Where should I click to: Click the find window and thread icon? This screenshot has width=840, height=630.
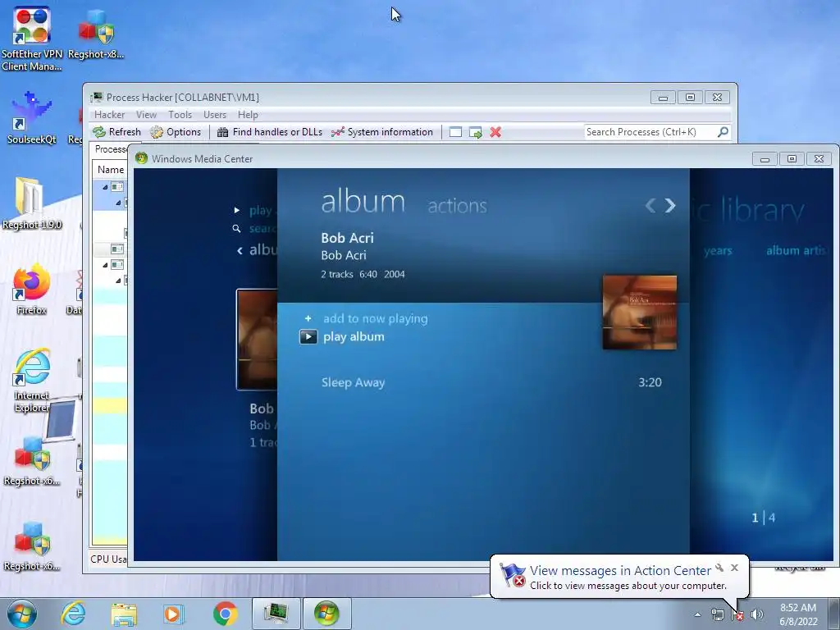coord(475,132)
